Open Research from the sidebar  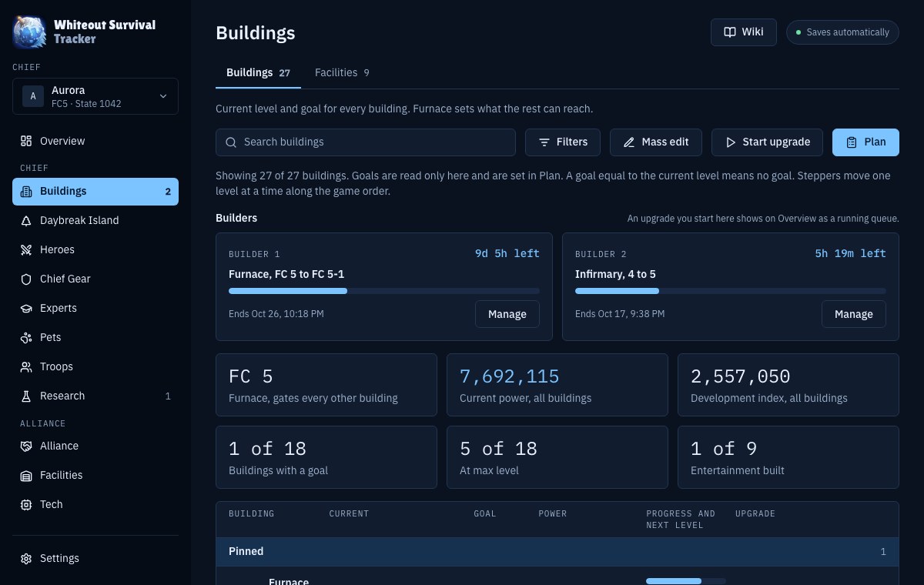[x=95, y=396]
